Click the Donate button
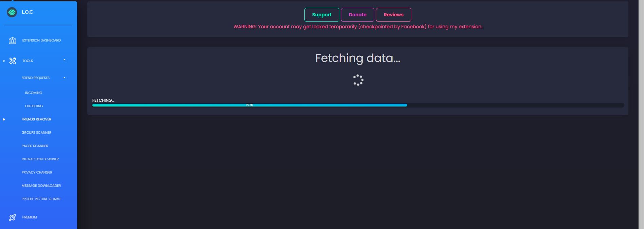The image size is (644, 229). click(358, 15)
